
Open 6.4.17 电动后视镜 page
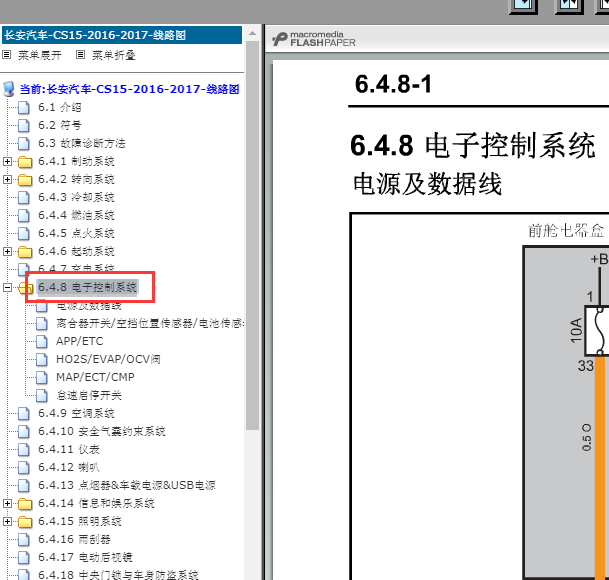click(x=85, y=557)
